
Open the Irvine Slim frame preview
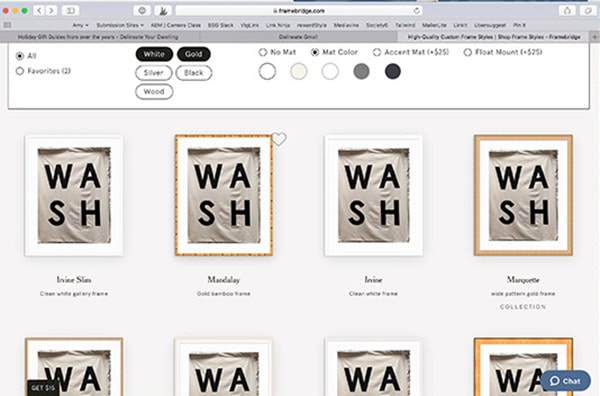[74, 195]
